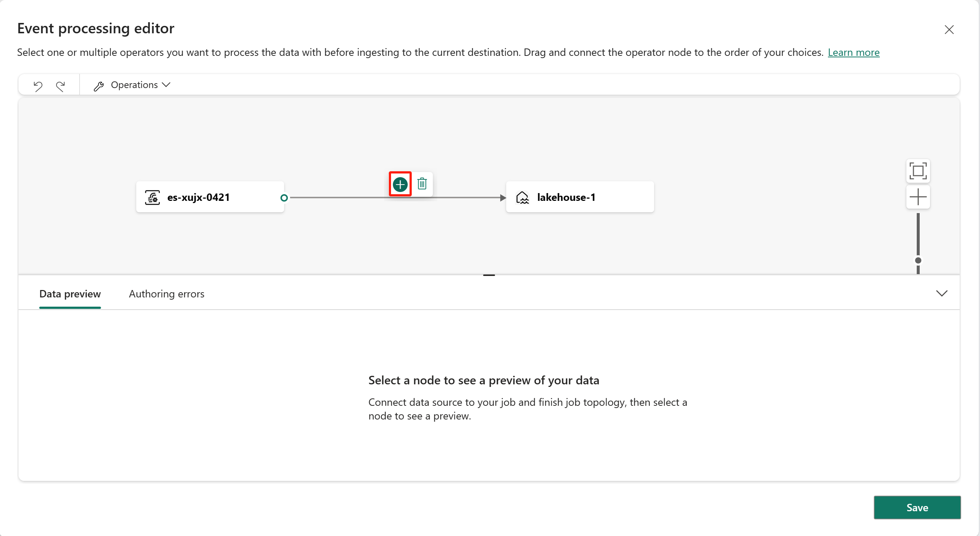This screenshot has width=980, height=536.
Task: Select the Data preview tab
Action: [71, 294]
